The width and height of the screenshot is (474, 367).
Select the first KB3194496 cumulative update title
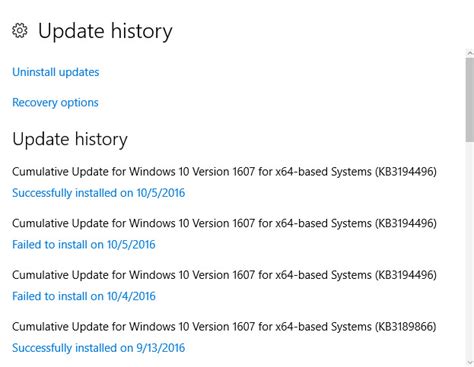coord(224,172)
